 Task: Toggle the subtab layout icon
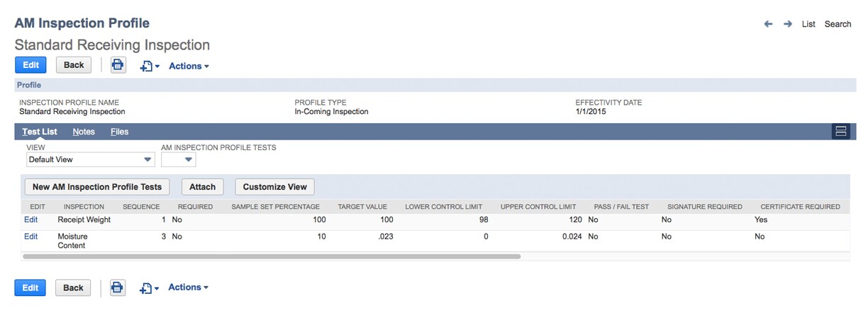841,131
